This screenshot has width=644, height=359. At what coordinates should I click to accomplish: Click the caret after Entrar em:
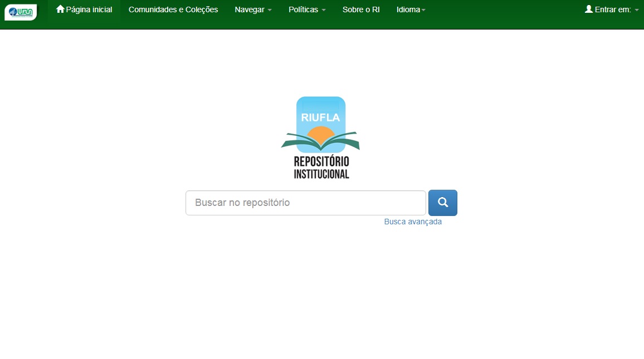(x=637, y=10)
